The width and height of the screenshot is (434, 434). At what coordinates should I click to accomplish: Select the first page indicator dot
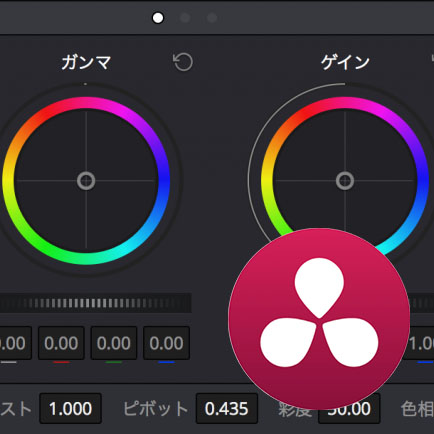coord(158,18)
